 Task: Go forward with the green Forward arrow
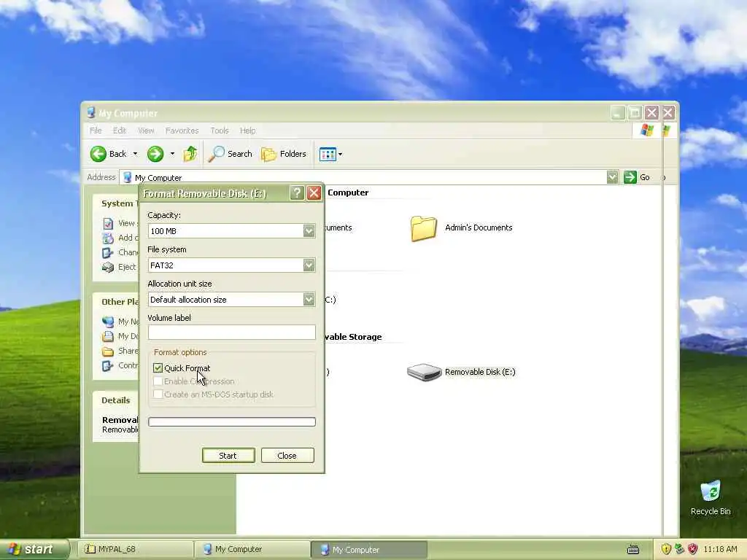[155, 154]
